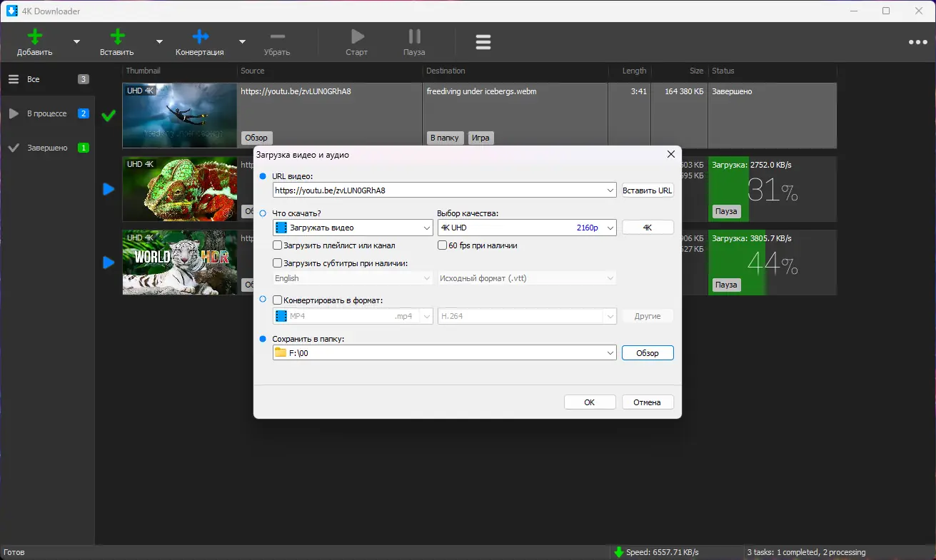Check Конвертировать в формат option
The image size is (936, 560).
(278, 300)
